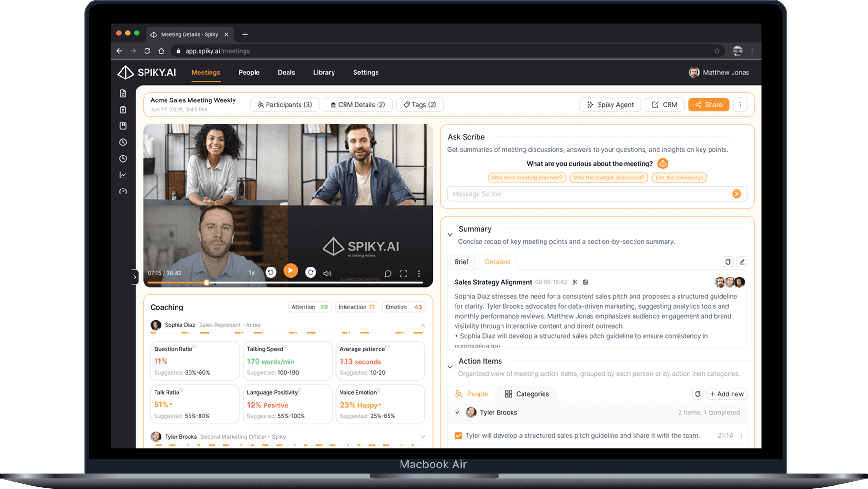
Task: Copy action items with copy icon
Action: pos(698,394)
